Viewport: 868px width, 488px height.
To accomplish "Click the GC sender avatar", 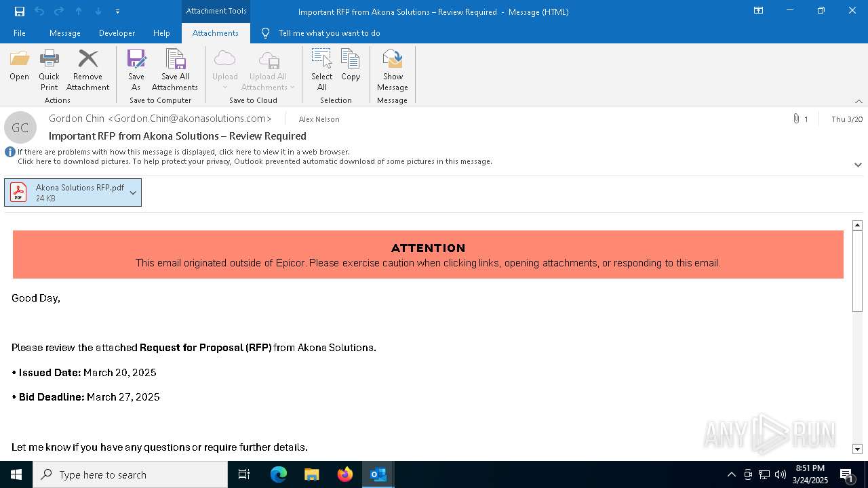I will click(20, 127).
